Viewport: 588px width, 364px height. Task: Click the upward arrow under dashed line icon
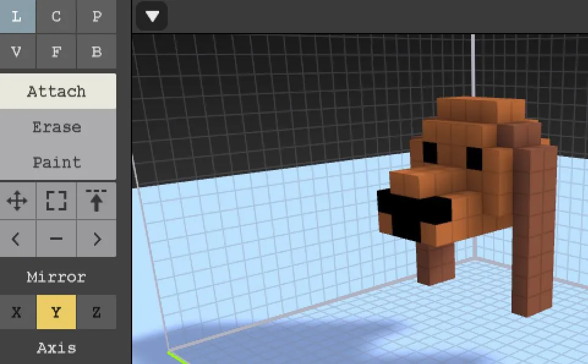tap(97, 201)
